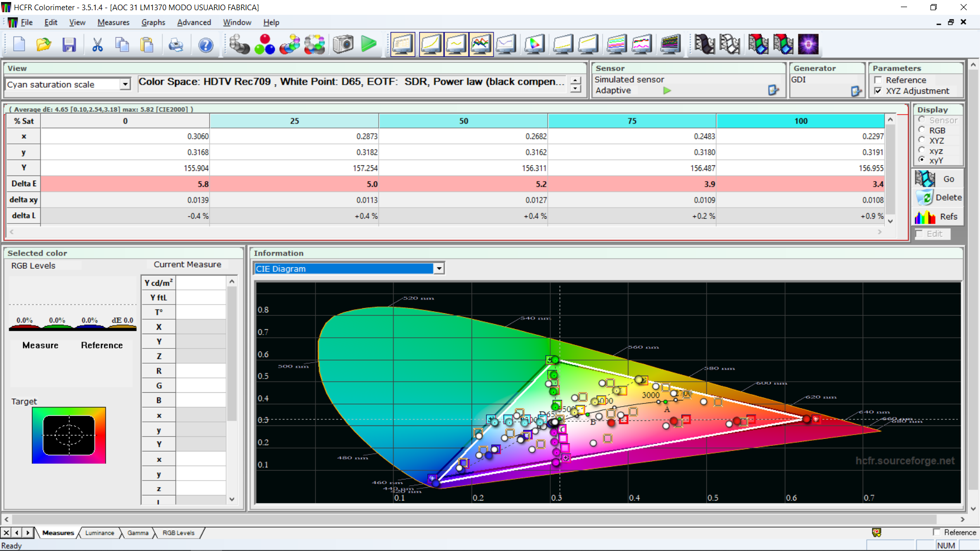Switch to the Luminance tab
Viewport: 980px width, 551px height.
[x=100, y=533]
